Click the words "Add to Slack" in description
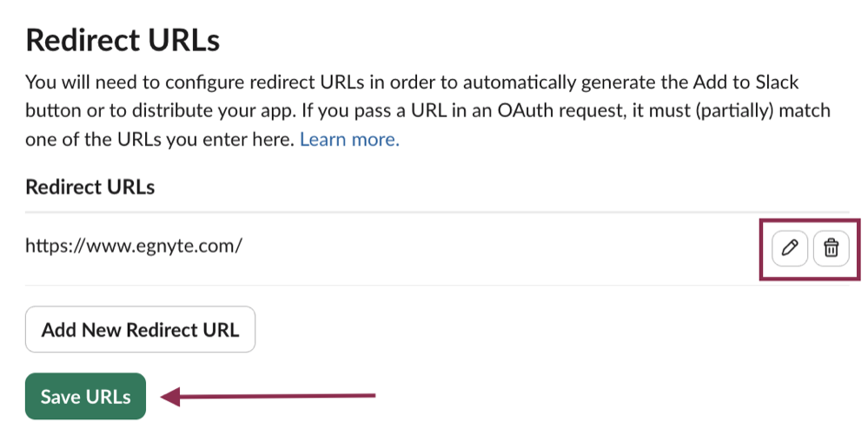This screenshot has width=868, height=435. point(745,82)
